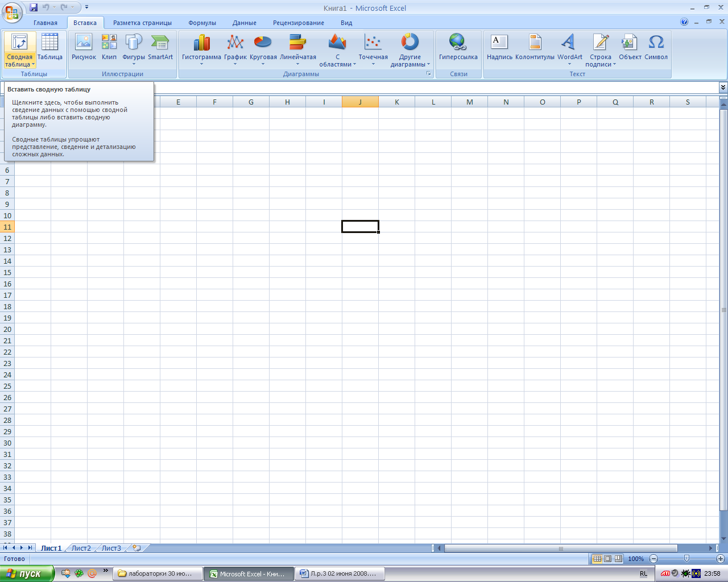Save the workbook from quick access toolbar
The height and width of the screenshot is (582, 728).
[x=34, y=7]
